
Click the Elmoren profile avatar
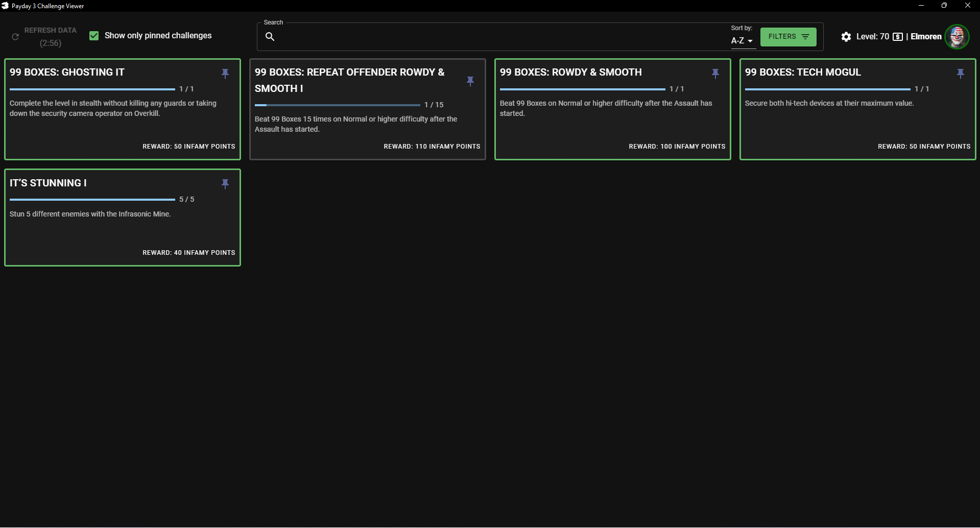pos(957,37)
